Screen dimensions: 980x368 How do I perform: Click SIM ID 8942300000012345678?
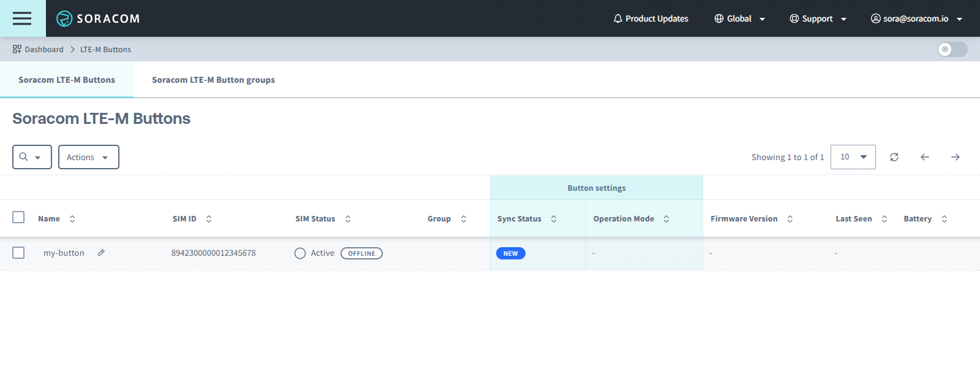tap(213, 253)
